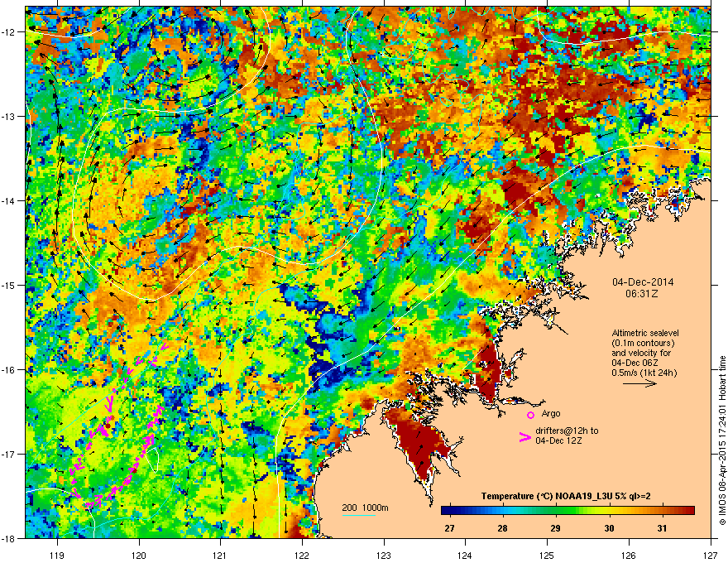Click the IMOS copyright timestamp text
The width and height of the screenshot is (728, 563).
coord(722,440)
